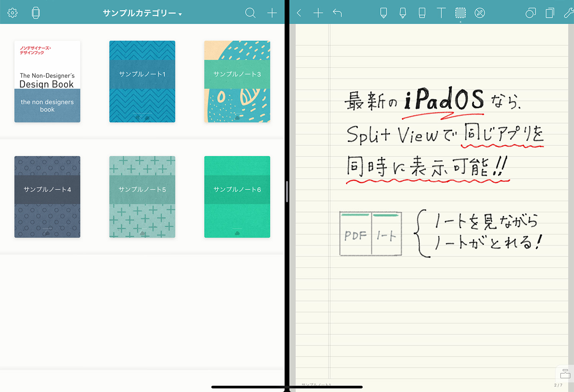The image size is (574, 392).
Task: Tap the page indicator 2/7
Action: pos(558,385)
